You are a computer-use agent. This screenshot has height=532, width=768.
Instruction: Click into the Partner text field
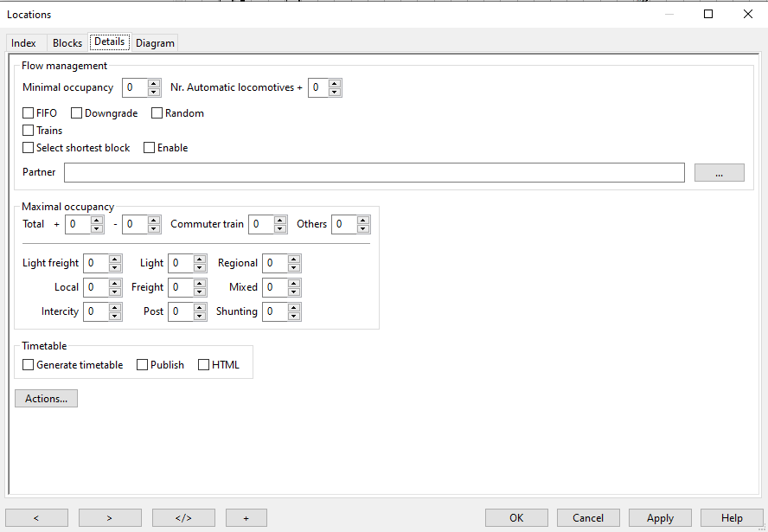click(374, 173)
